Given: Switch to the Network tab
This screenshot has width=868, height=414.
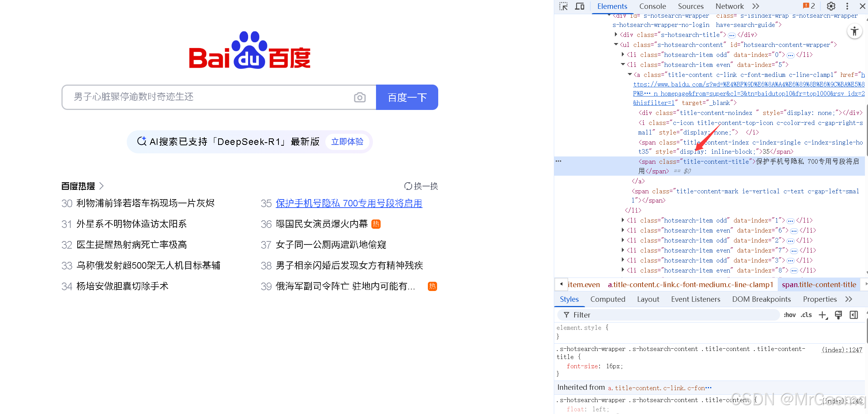Looking at the screenshot, I should pyautogui.click(x=730, y=6).
